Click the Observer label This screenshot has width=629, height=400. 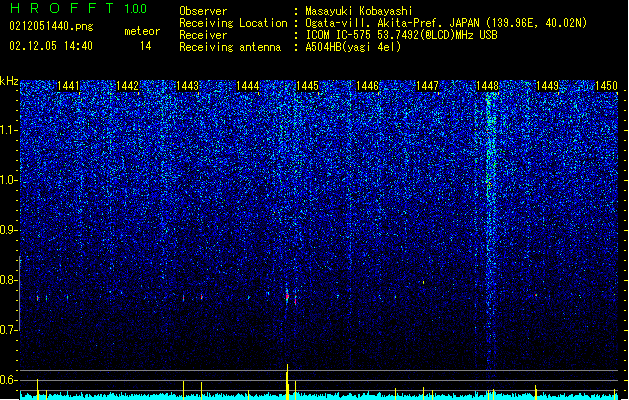pos(203,11)
